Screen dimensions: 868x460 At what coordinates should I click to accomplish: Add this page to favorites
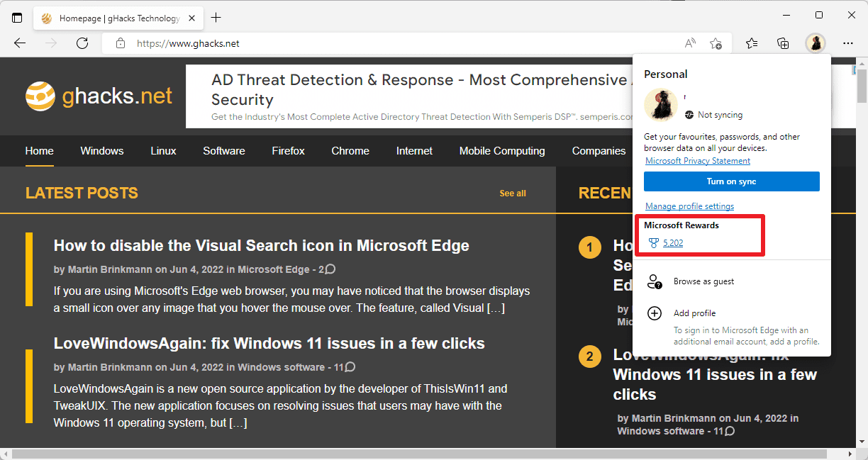(x=716, y=43)
